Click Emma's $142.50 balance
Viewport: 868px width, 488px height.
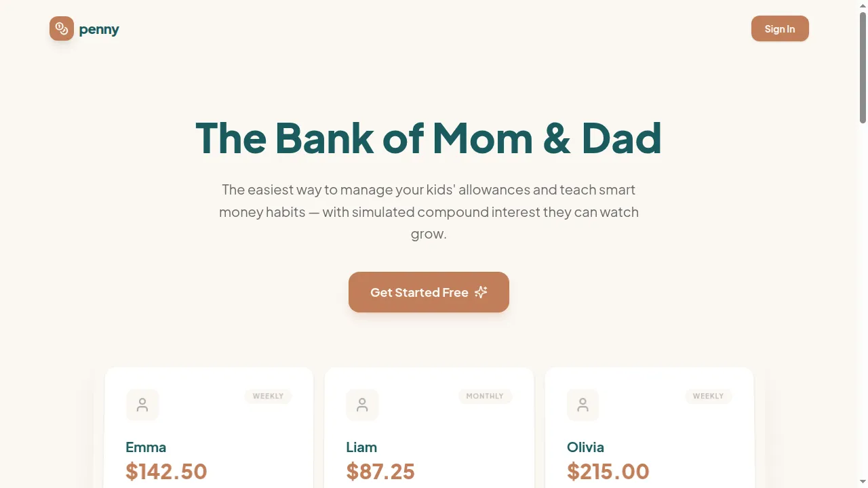click(x=166, y=471)
